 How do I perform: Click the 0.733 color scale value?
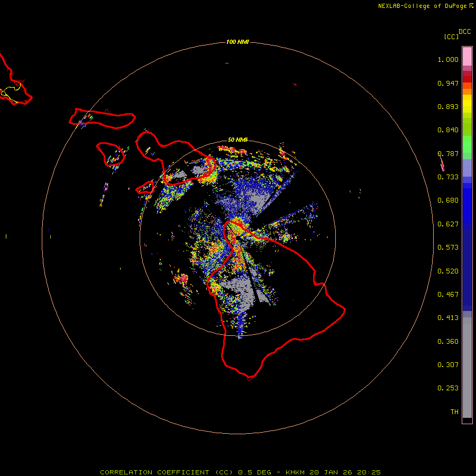click(448, 177)
